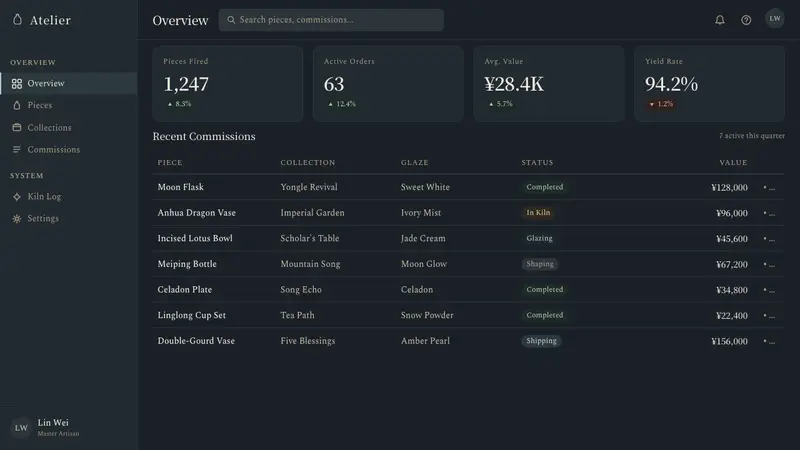The image size is (800, 450).
Task: Sort by GLAZE column header
Action: [x=414, y=162]
